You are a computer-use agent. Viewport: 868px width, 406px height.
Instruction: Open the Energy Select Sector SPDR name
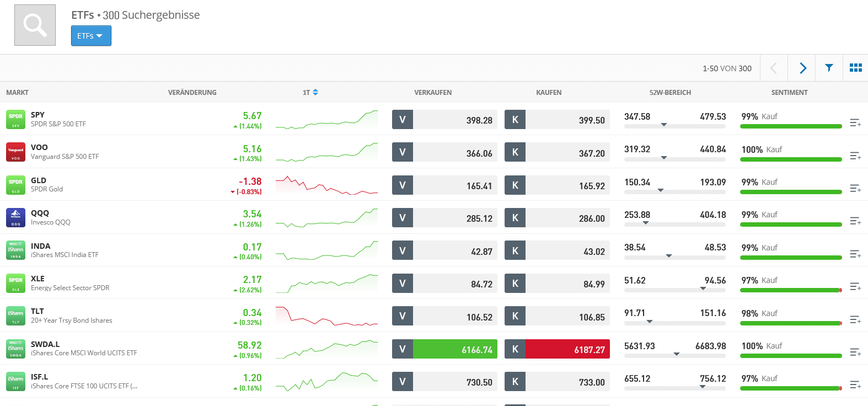[x=70, y=288]
